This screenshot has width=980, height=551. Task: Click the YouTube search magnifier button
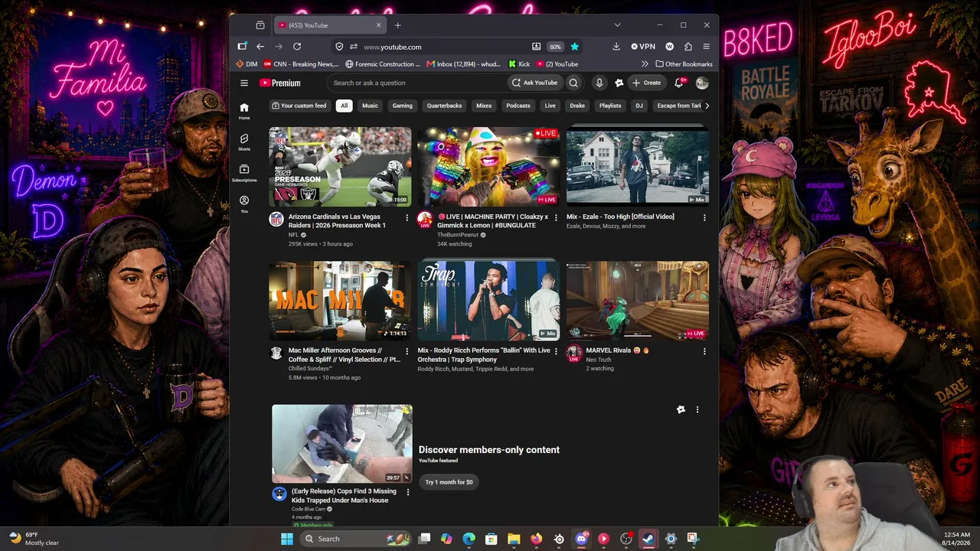tap(573, 83)
